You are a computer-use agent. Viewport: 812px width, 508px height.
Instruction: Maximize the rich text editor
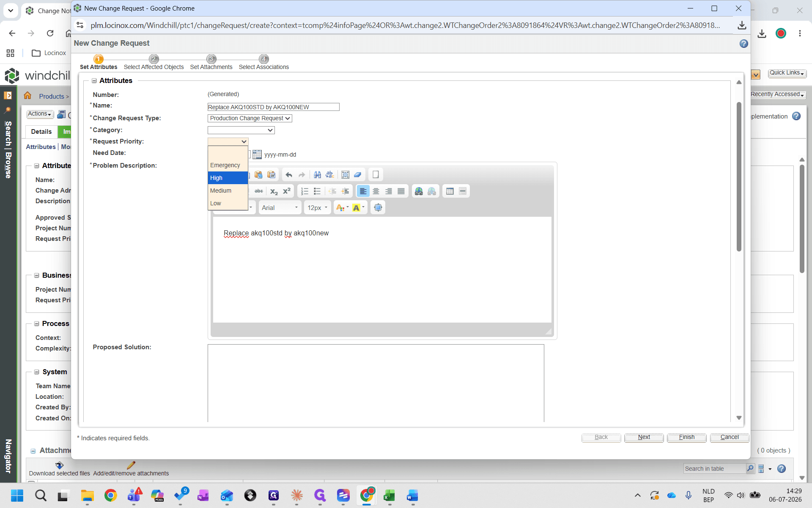pyautogui.click(x=378, y=207)
